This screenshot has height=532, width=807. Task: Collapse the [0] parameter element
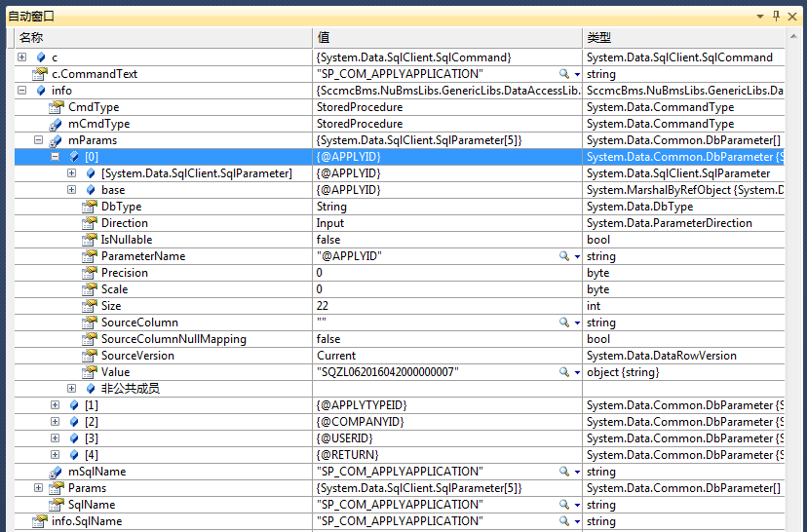pyautogui.click(x=56, y=157)
